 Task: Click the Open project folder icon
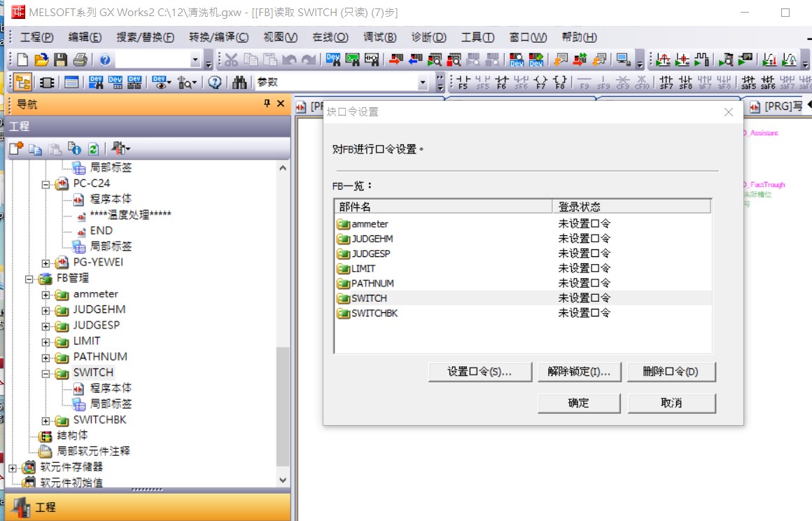(42, 60)
